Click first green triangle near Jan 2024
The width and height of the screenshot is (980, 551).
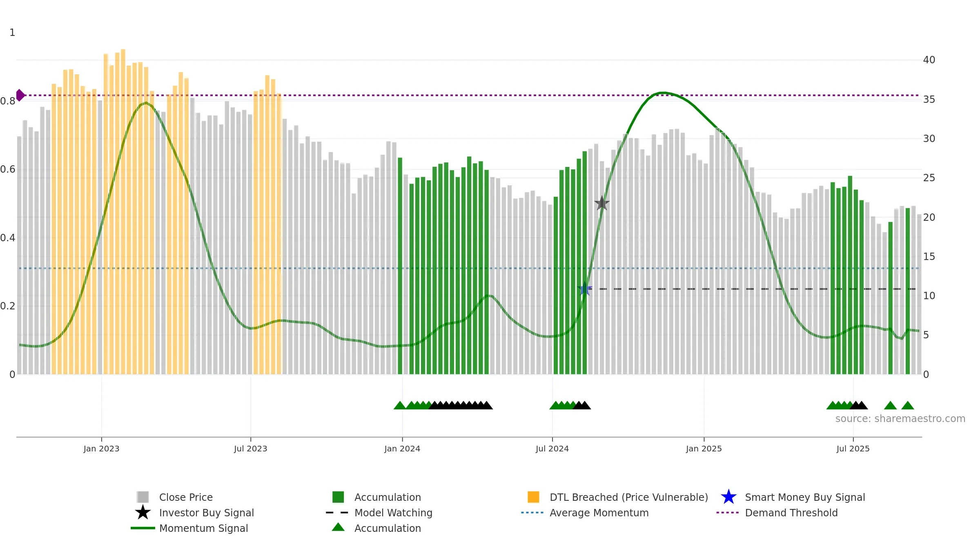point(400,405)
